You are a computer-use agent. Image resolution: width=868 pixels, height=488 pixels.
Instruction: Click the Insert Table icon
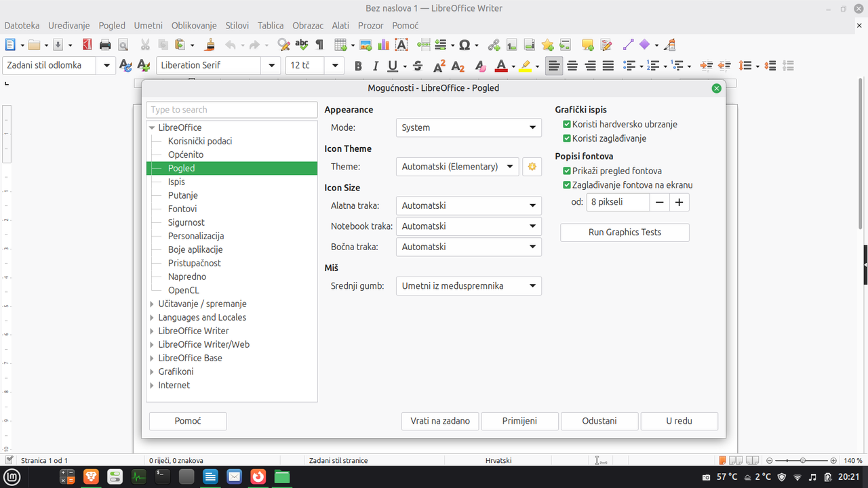(340, 45)
